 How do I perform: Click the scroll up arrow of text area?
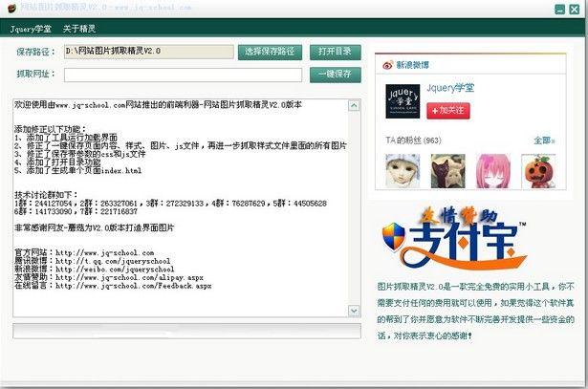tap(354, 106)
